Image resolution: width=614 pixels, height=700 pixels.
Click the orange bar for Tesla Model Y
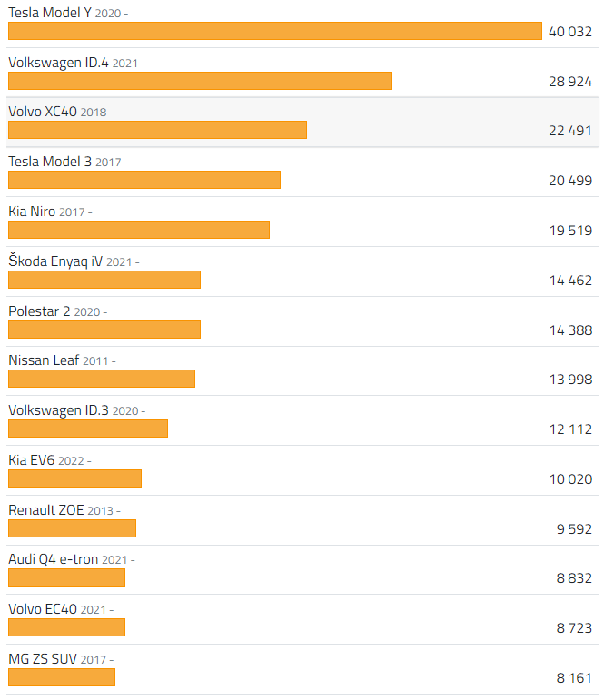click(x=274, y=32)
